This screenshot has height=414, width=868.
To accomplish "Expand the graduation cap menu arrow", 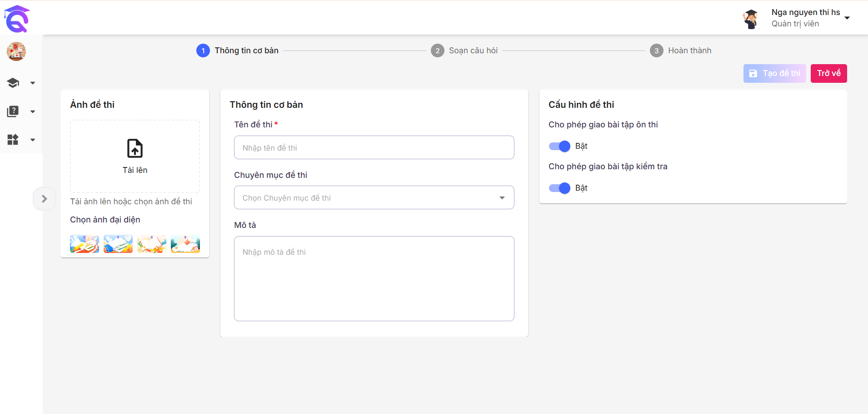I will point(33,83).
